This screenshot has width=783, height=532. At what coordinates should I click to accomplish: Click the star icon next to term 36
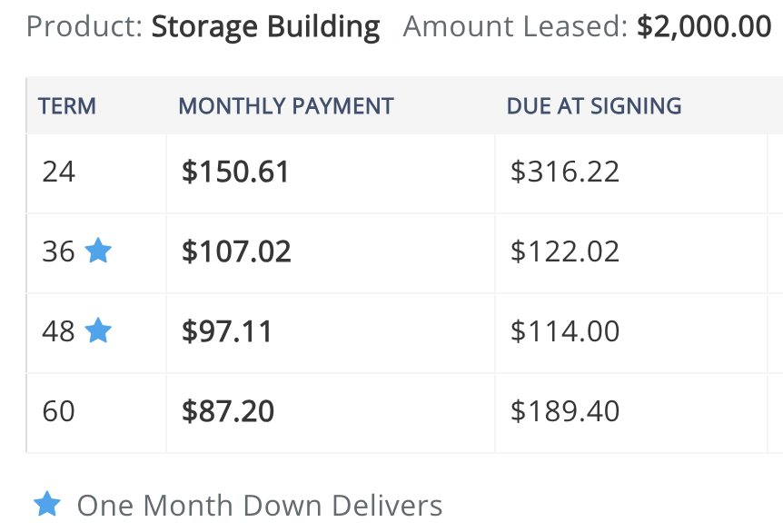[98, 250]
